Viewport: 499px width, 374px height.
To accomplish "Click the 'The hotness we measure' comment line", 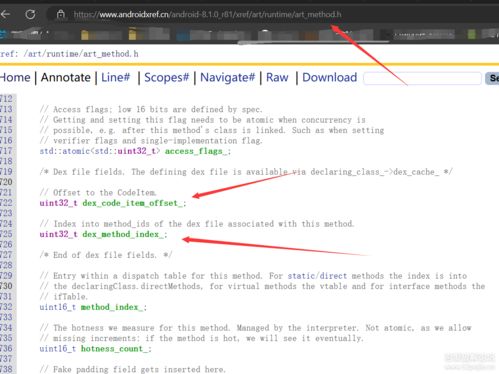I will 255,328.
